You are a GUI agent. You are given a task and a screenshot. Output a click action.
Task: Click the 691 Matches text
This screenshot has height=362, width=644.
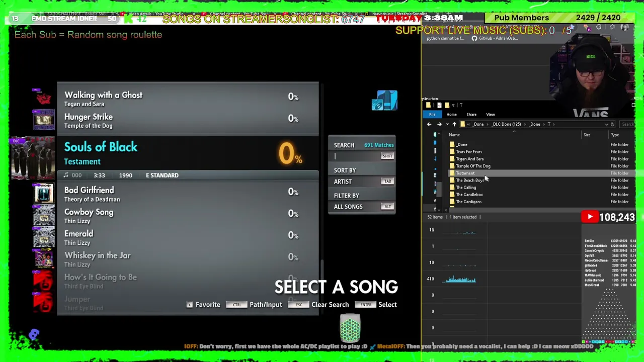tap(379, 145)
